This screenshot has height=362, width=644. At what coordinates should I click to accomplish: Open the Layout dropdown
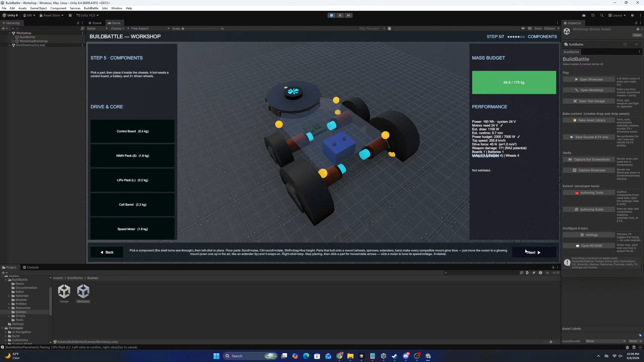[617, 15]
